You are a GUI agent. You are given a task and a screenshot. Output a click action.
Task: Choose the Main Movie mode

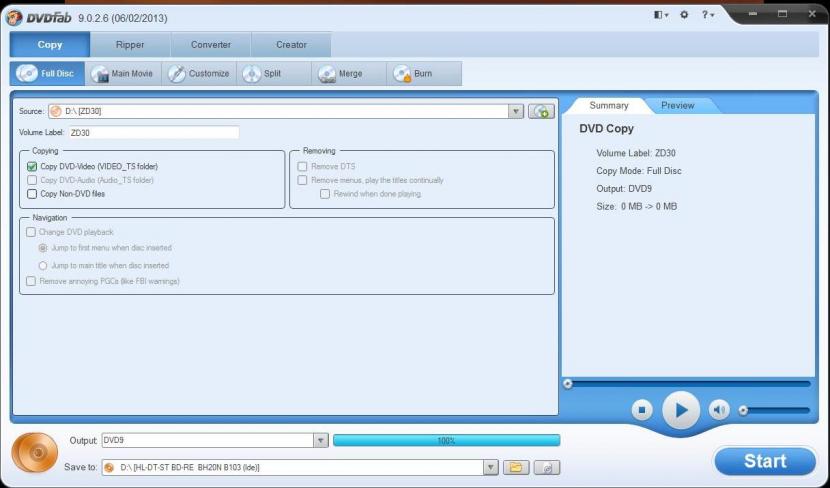[123, 74]
